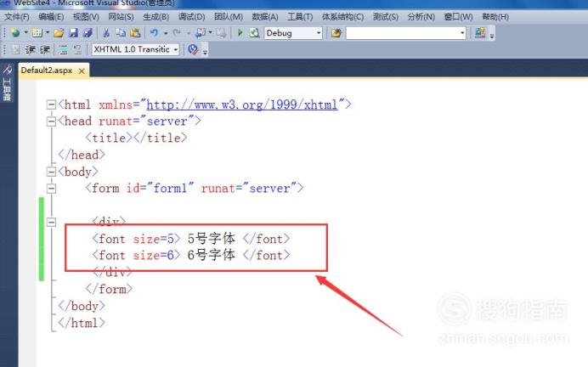Click the New Web Site icon

coord(15,33)
